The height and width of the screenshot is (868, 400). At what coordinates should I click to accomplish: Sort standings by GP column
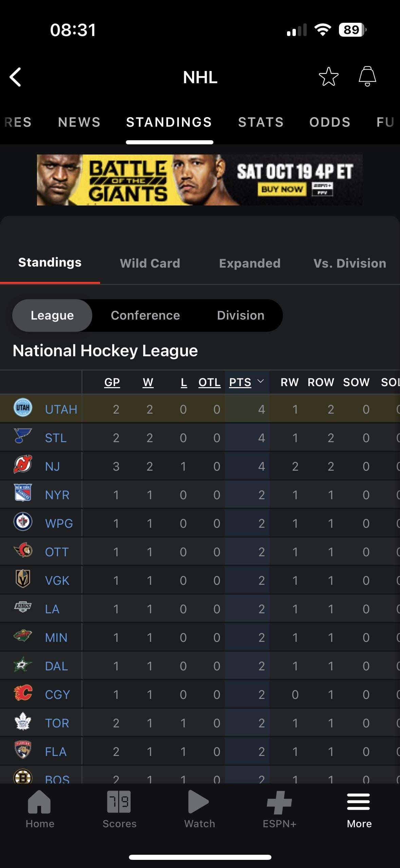tap(112, 382)
